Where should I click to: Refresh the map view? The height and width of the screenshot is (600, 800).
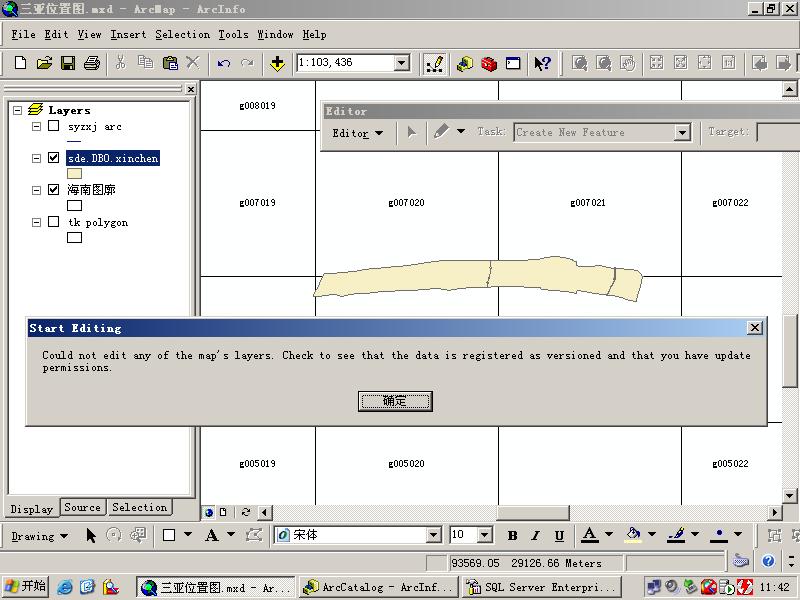coord(246,512)
